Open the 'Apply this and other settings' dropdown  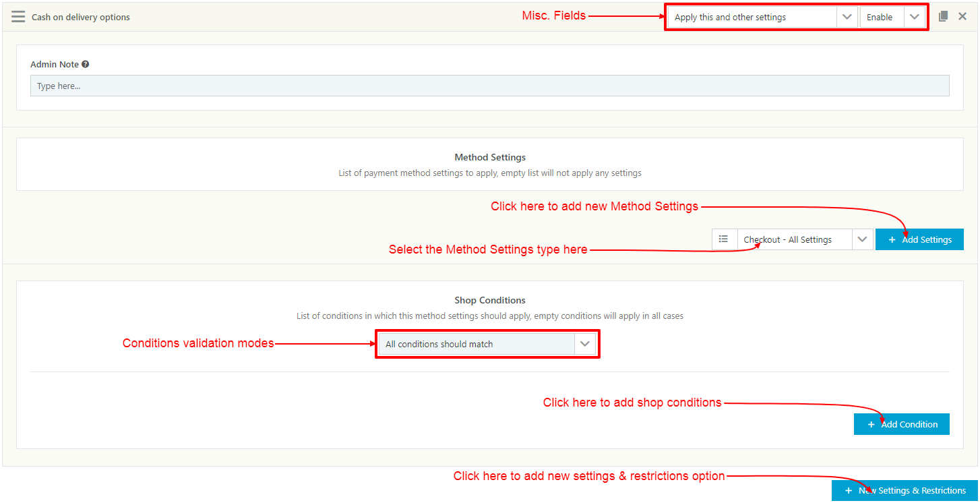click(762, 18)
